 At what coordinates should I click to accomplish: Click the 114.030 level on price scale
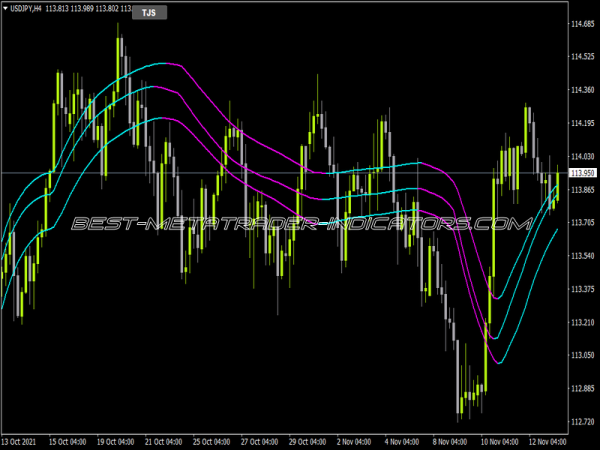click(x=582, y=156)
